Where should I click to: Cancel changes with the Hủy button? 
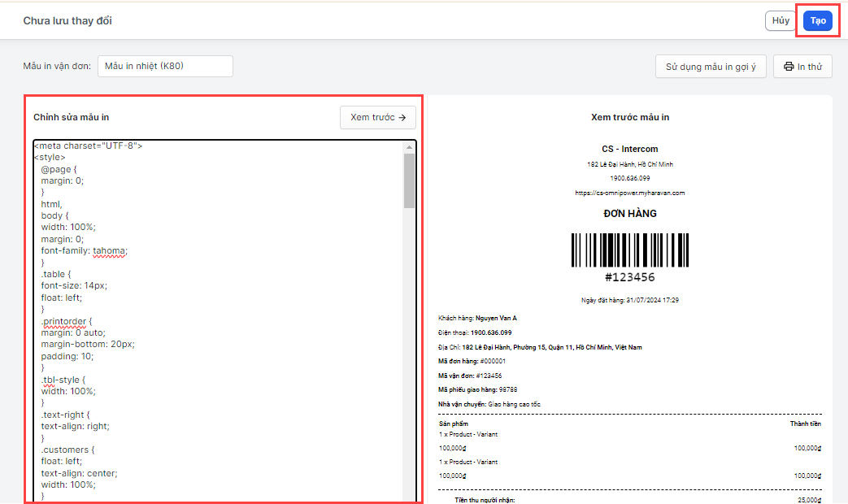pos(781,21)
